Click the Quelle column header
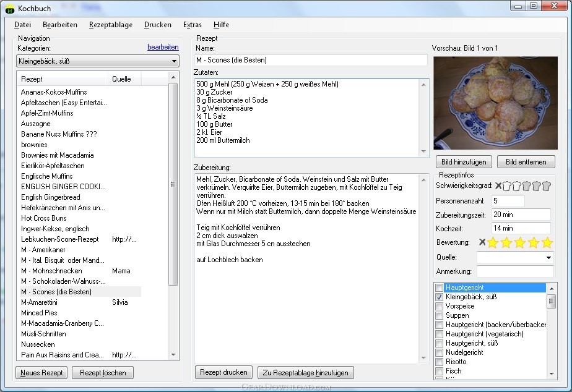The image size is (572, 392). (124, 79)
